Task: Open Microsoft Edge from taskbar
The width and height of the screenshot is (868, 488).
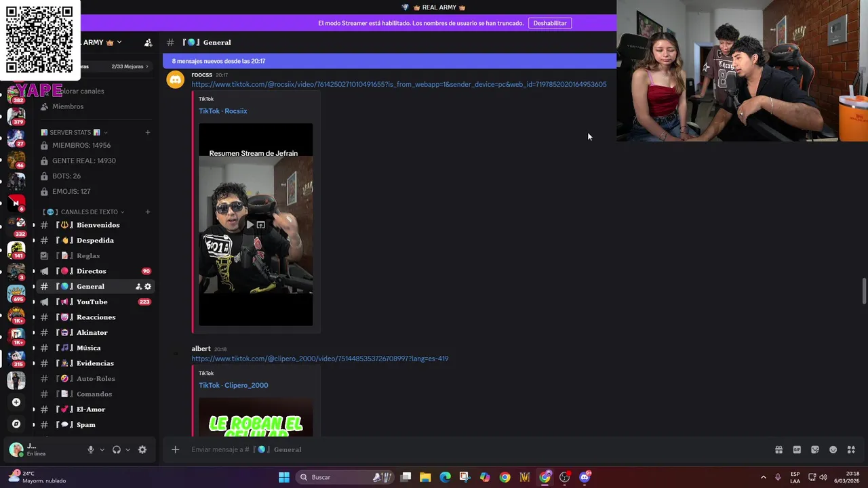Action: [x=445, y=477]
